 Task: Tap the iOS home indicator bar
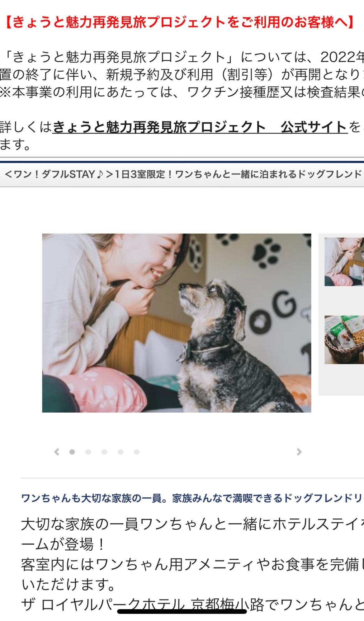point(182,611)
